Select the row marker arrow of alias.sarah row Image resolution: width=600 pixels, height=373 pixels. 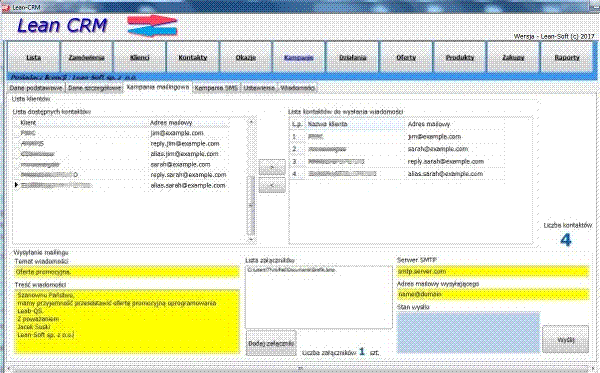16,185
